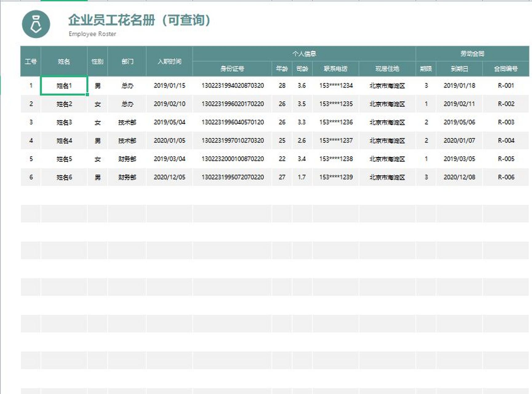Select the 合同编号 column header
The width and height of the screenshot is (532, 394).
pyautogui.click(x=506, y=69)
